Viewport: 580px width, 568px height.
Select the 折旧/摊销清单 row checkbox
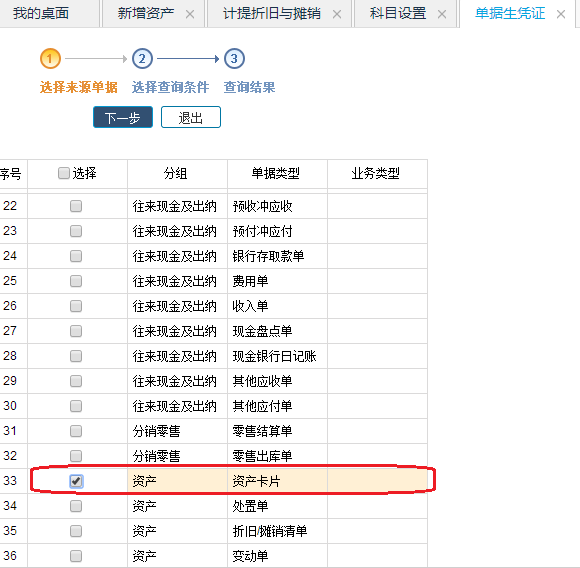tap(76, 531)
